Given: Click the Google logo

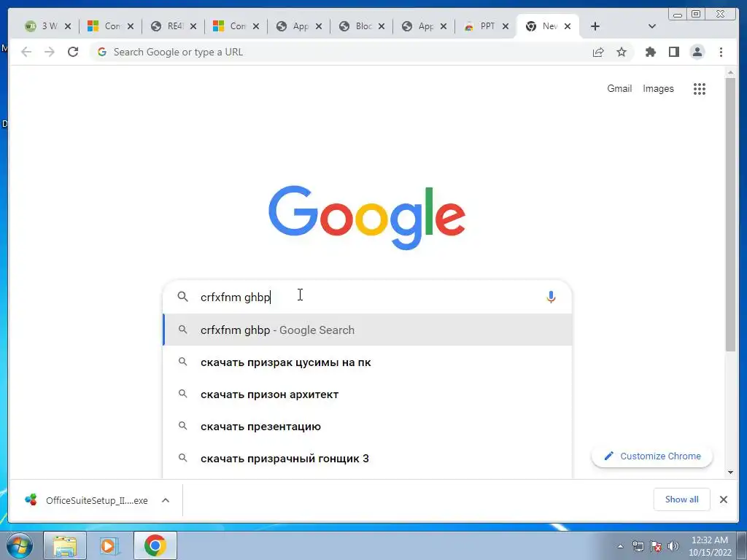Looking at the screenshot, I should [x=367, y=217].
